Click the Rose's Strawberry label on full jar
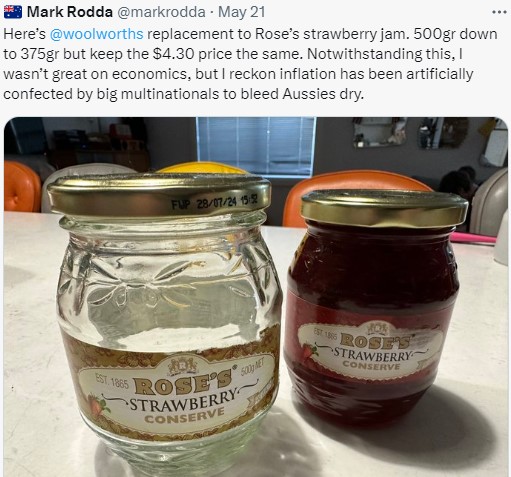 point(370,349)
